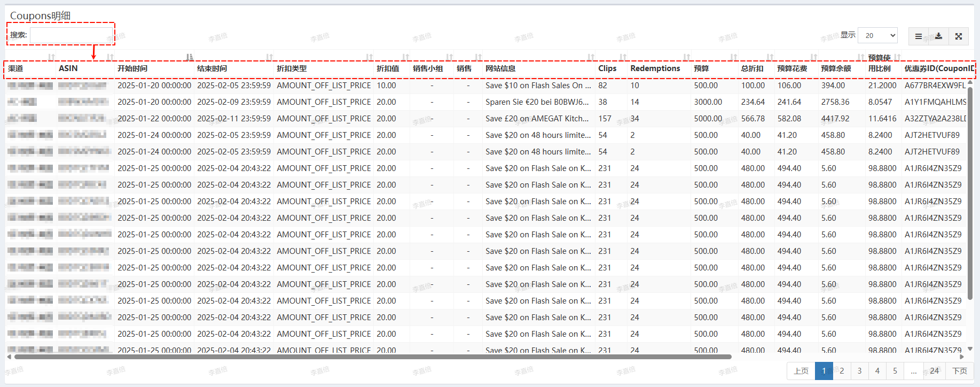
Task: Click sort icon above 预算花费 column
Action: pos(813,57)
